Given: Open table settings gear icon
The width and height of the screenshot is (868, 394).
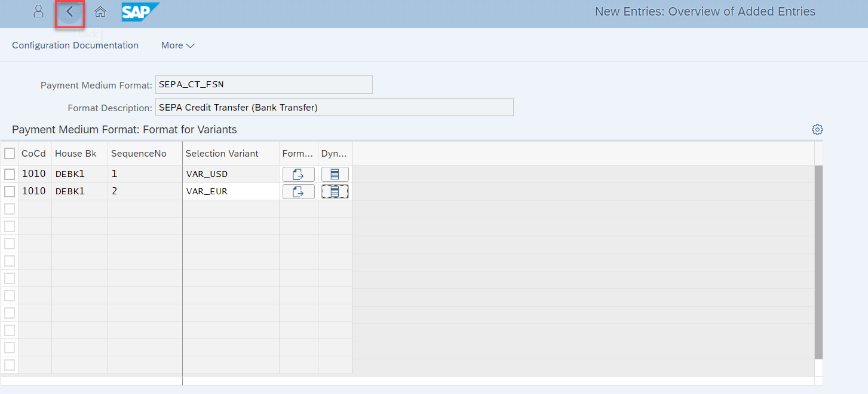Looking at the screenshot, I should pyautogui.click(x=817, y=130).
